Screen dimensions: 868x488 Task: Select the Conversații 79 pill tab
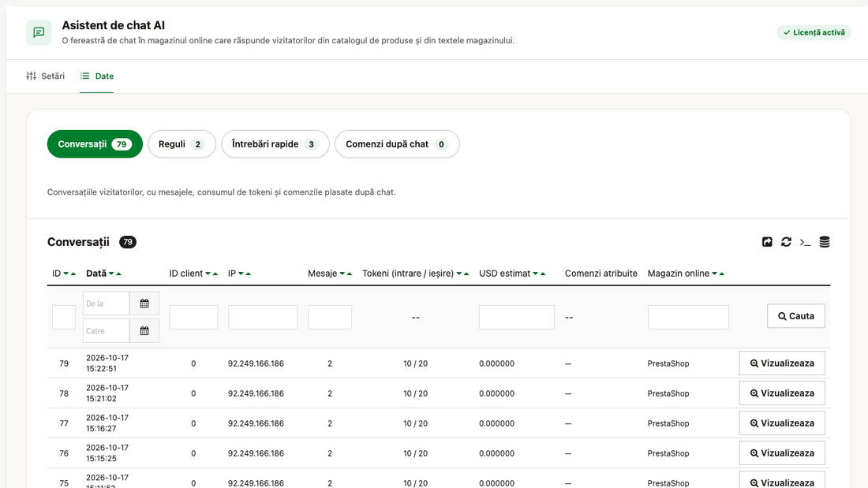[x=95, y=143]
